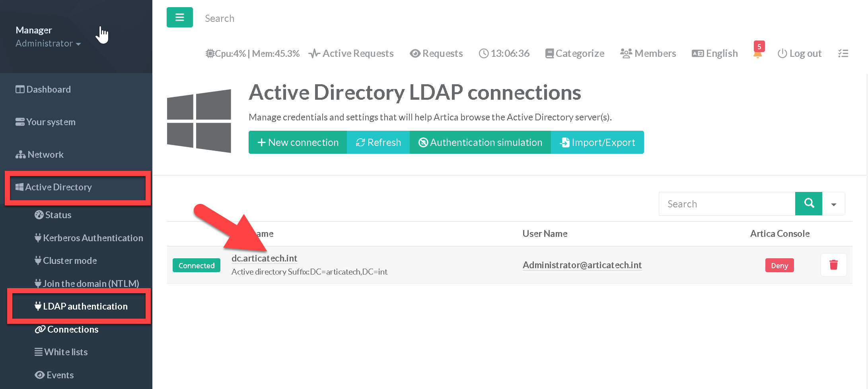This screenshot has height=389, width=868.
Task: Open White lists in the sidebar
Action: [61, 352]
